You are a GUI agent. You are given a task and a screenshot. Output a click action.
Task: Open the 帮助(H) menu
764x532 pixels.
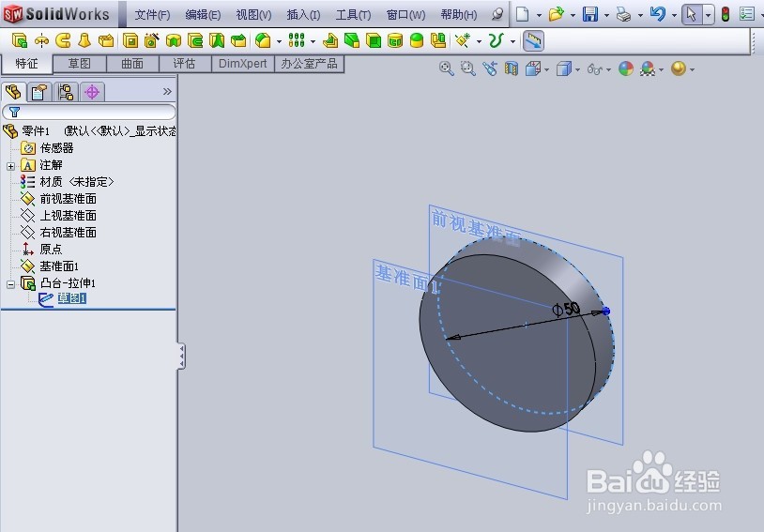tap(459, 15)
